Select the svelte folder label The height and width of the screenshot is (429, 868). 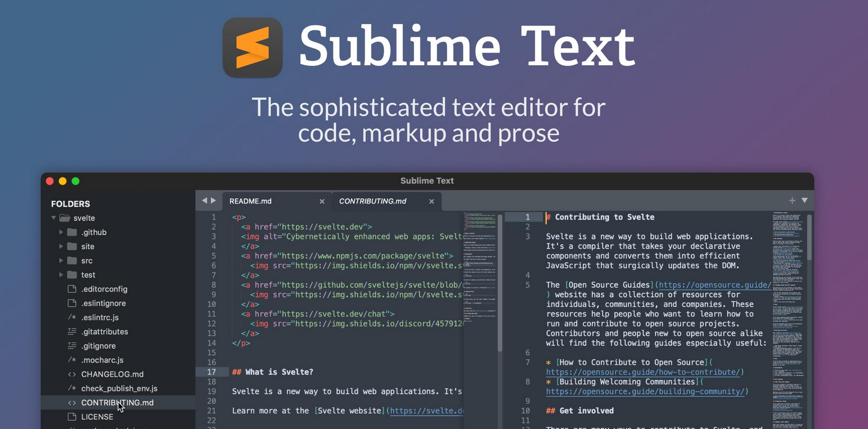pyautogui.click(x=84, y=218)
